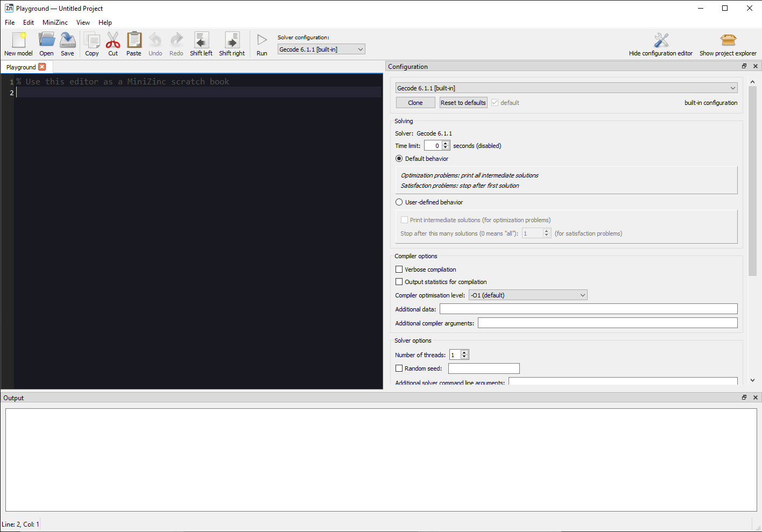Viewport: 762px width, 532px height.
Task: Select the User-defined behavior radio button
Action: click(x=399, y=202)
